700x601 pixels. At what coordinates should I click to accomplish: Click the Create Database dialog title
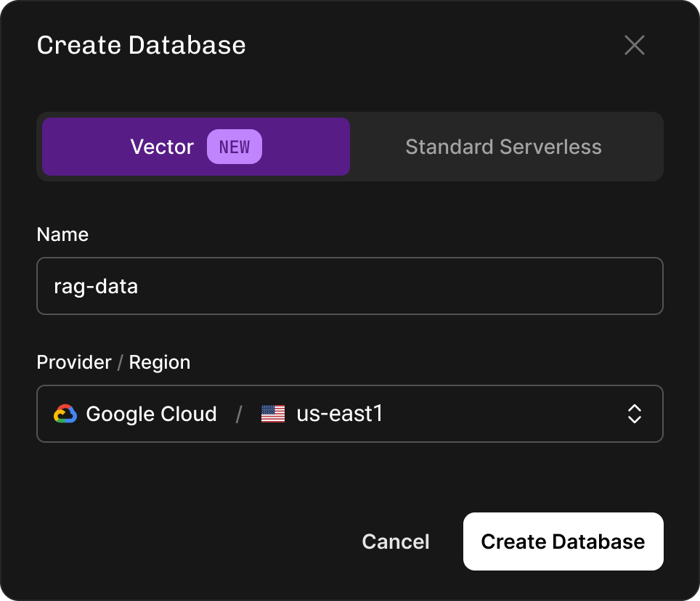tap(141, 45)
